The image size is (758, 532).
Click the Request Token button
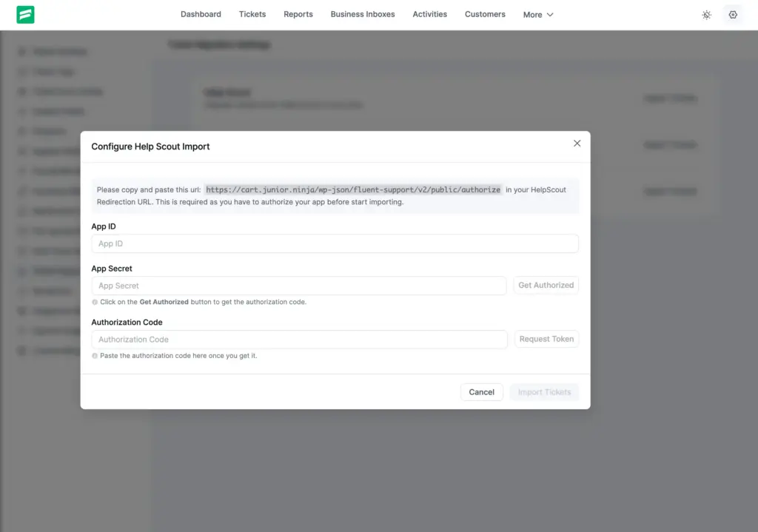[546, 339]
